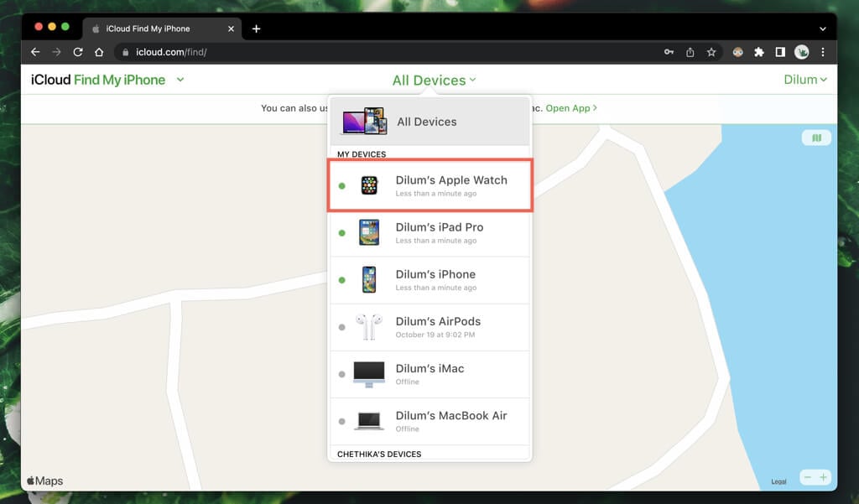The width and height of the screenshot is (859, 504).
Task: Click the All Devices group thumbnail
Action: click(x=365, y=121)
